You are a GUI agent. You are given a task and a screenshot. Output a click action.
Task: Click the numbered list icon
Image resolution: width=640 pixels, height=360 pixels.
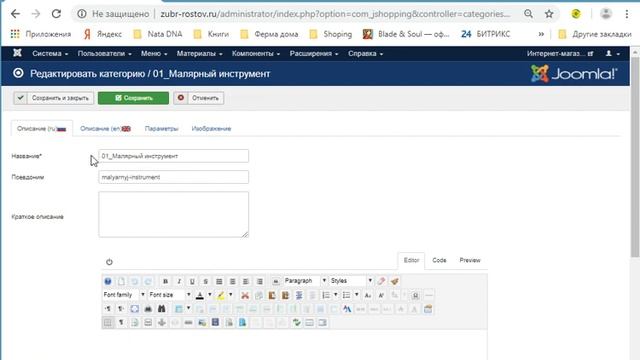[x=326, y=295]
